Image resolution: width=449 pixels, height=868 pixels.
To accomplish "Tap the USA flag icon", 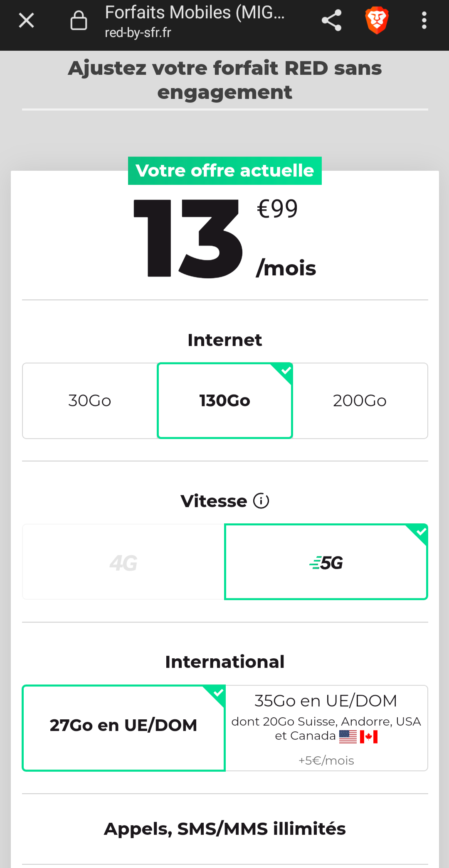I will [348, 737].
